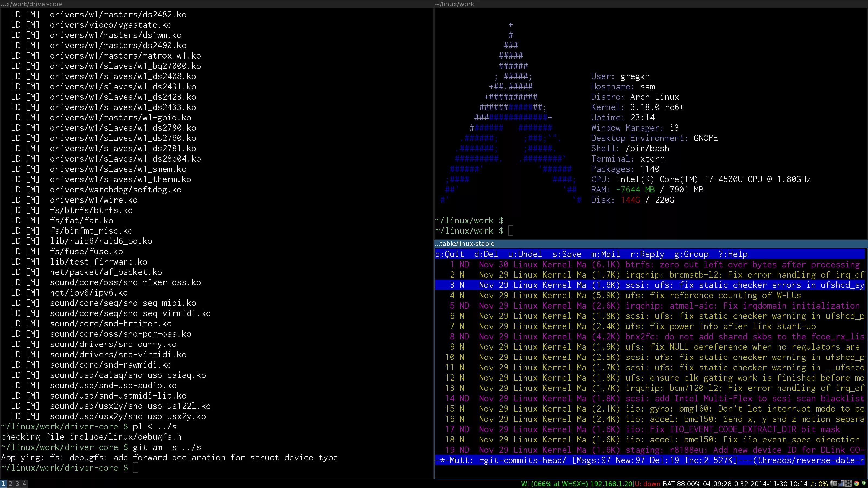This screenshot has height=488, width=868.
Task: Click the fs/btrfs/btrfs.ko build line
Action: (x=72, y=210)
